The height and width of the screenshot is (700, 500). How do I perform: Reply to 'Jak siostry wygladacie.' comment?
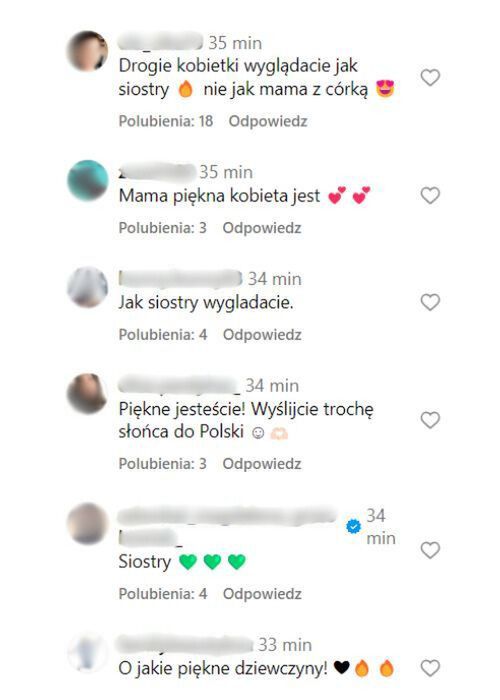point(262,334)
